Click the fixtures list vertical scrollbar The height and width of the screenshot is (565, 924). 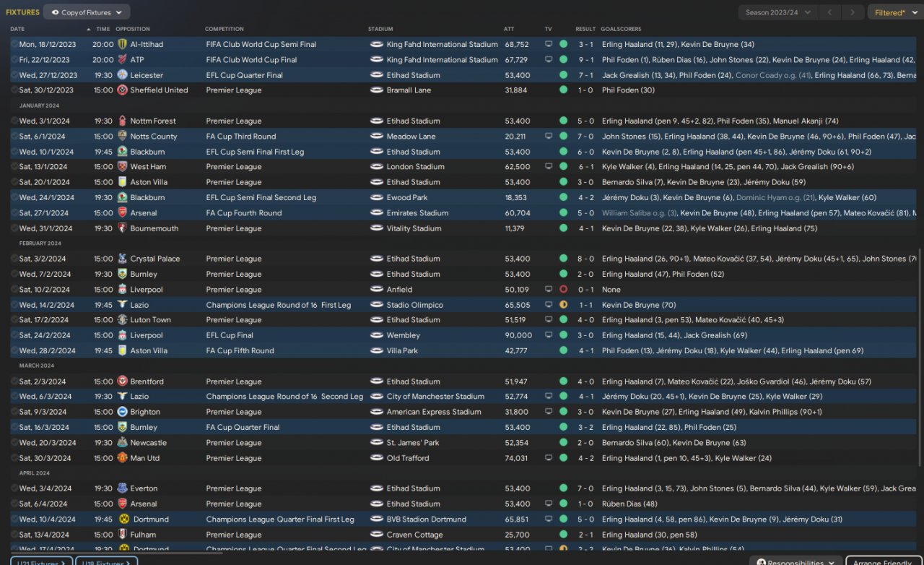tap(919, 358)
